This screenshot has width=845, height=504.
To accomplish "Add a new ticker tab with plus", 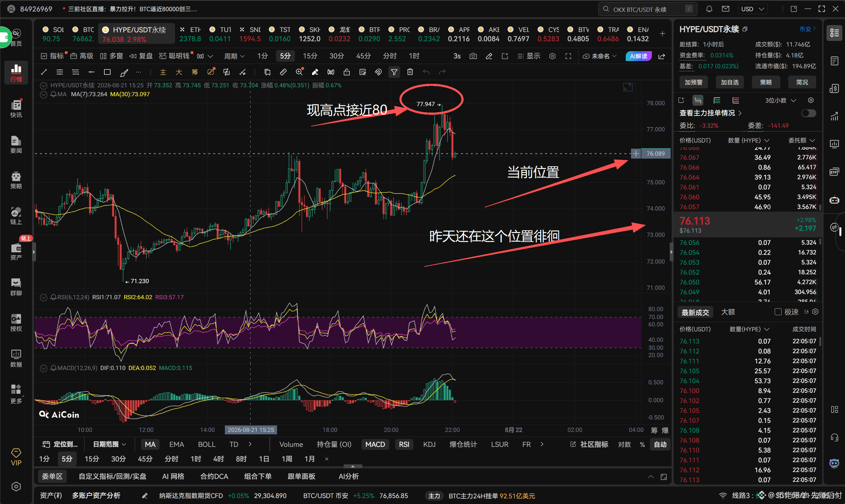I will [x=662, y=34].
